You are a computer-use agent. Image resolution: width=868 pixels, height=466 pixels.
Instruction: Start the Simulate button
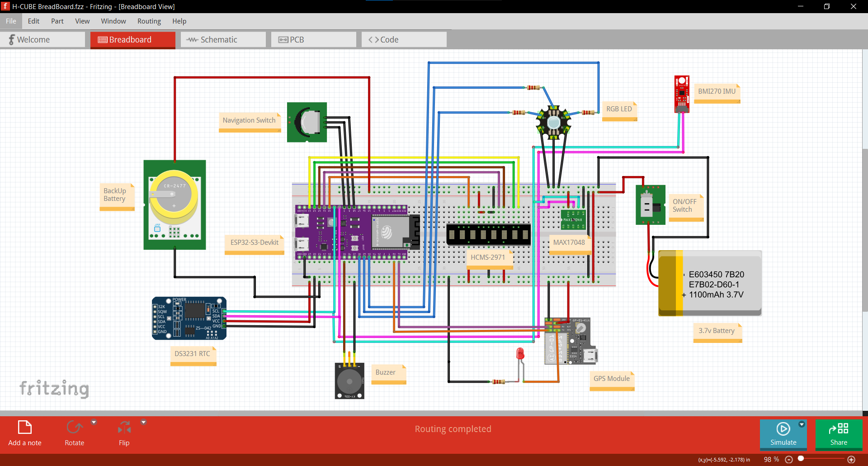(783, 434)
